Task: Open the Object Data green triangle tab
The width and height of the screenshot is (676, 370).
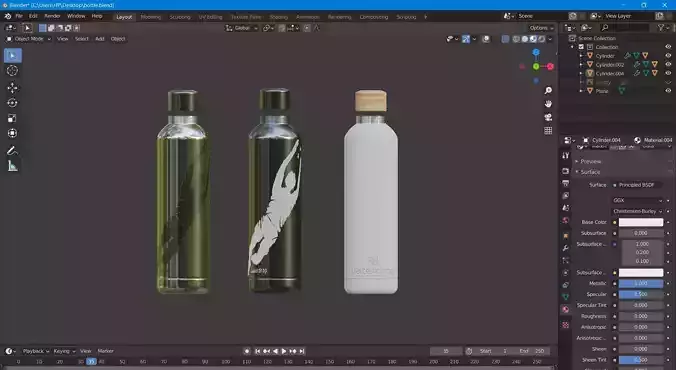Action: tap(566, 297)
